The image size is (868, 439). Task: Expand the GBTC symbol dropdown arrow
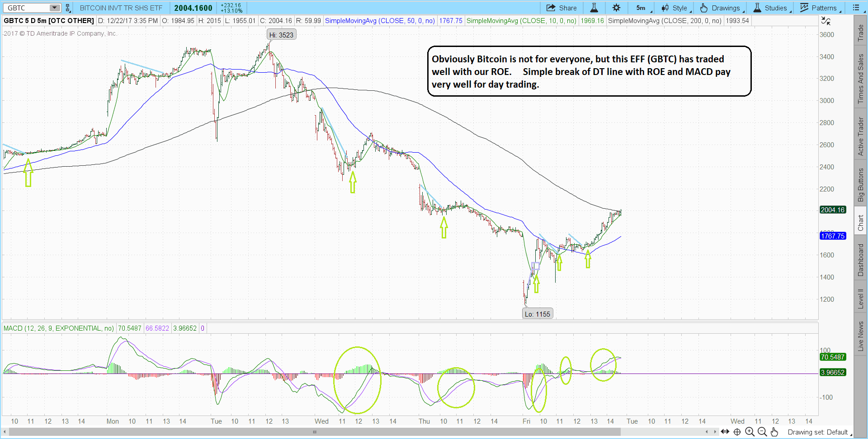pos(54,8)
